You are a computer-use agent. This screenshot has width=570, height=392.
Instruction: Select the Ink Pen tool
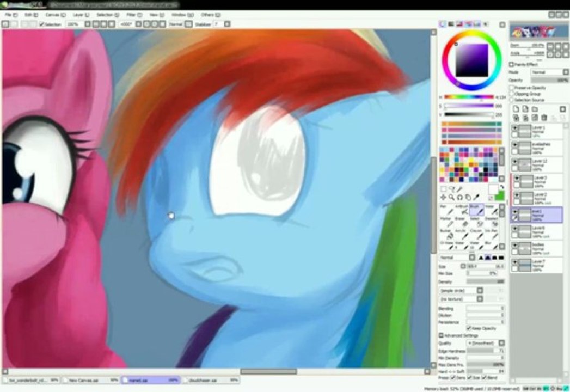coord(491,235)
